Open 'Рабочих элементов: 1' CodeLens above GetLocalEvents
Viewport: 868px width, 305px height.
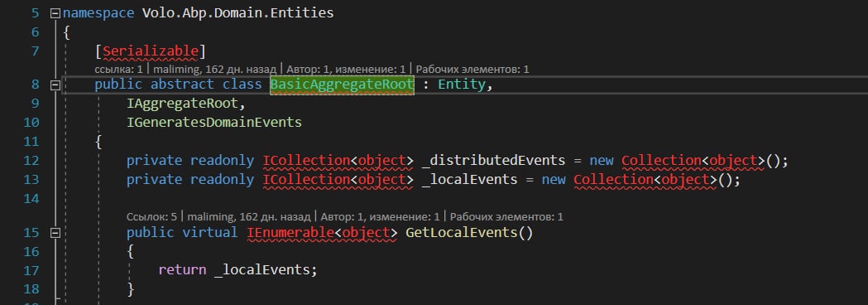tap(506, 217)
